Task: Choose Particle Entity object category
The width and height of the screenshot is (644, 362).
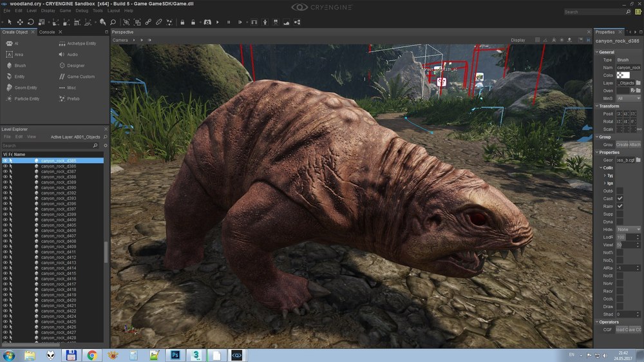Action: click(x=23, y=99)
